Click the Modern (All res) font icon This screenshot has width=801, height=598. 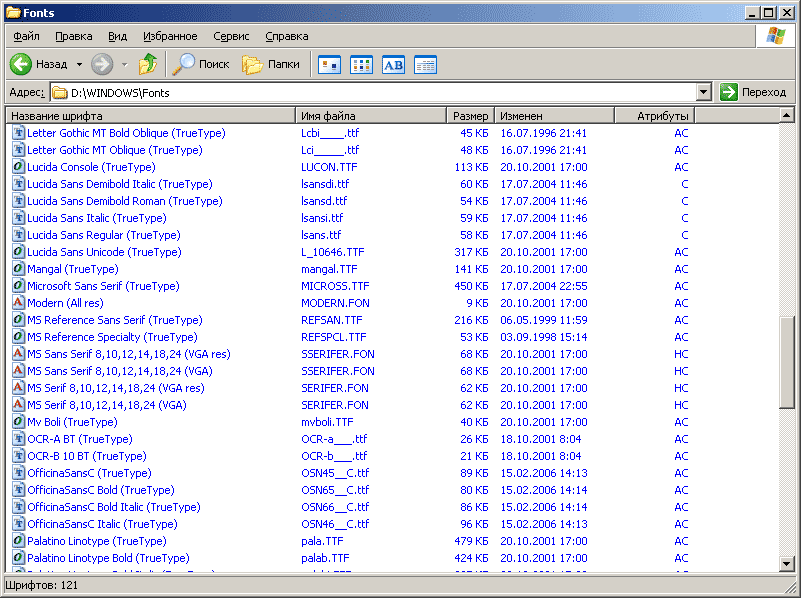[x=18, y=303]
